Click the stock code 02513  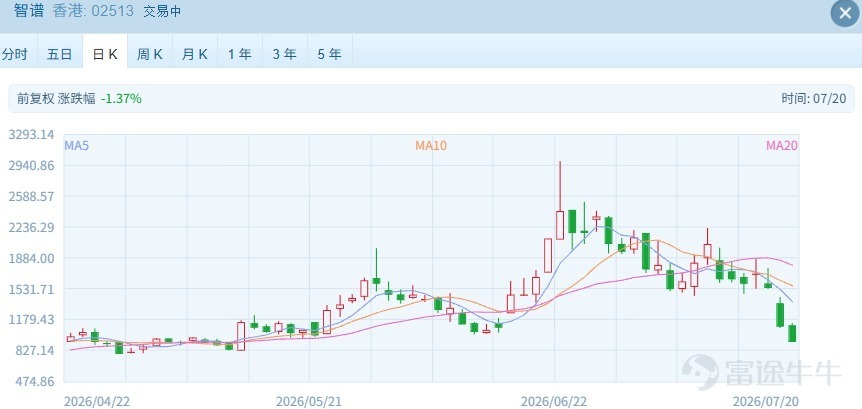[x=112, y=11]
